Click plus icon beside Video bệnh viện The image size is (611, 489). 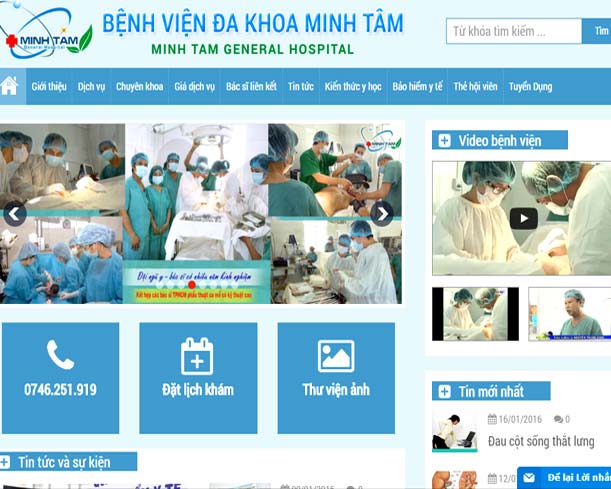point(444,140)
